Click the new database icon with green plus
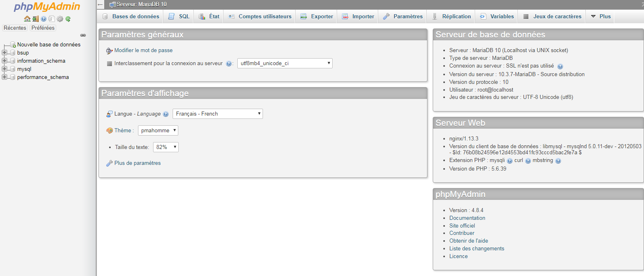This screenshot has height=276, width=644. (x=13, y=44)
